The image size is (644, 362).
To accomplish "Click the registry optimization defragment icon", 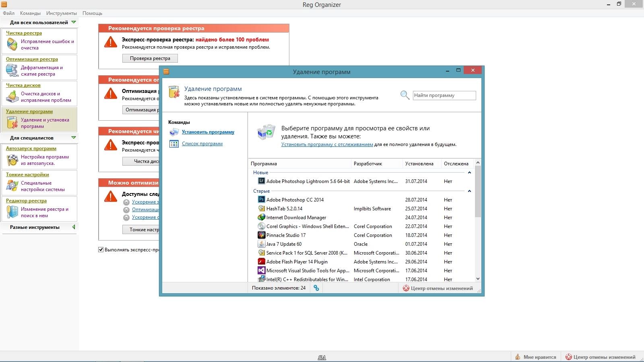I will [12, 70].
